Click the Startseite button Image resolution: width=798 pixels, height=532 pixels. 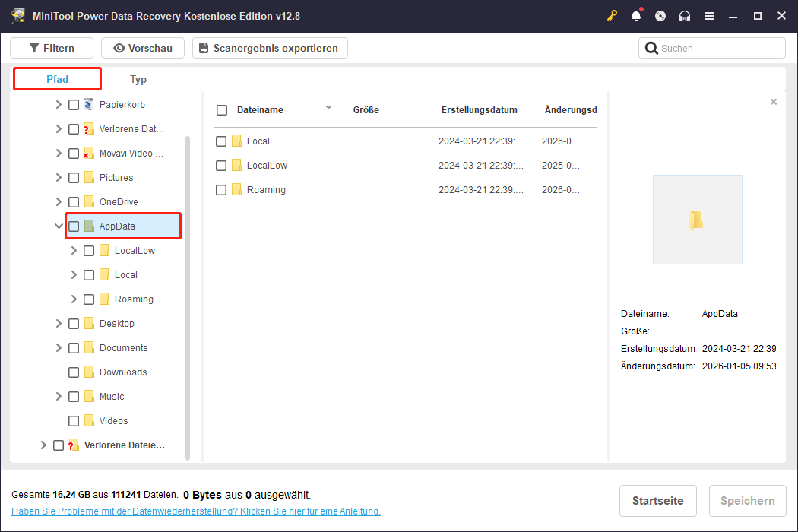coord(657,501)
